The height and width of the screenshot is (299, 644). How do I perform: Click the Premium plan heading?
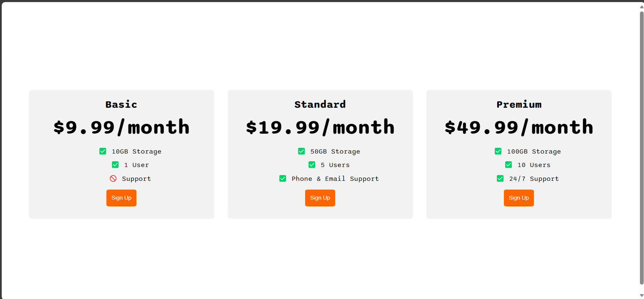click(x=519, y=104)
